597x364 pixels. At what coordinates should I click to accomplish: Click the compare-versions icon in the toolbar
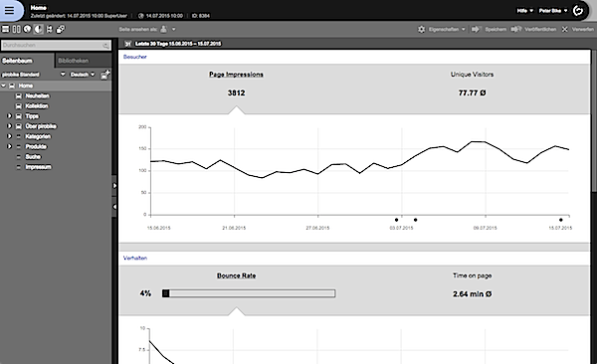(50, 29)
